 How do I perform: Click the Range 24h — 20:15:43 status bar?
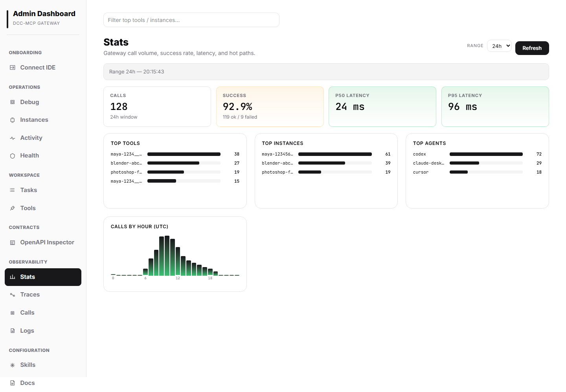click(x=326, y=72)
